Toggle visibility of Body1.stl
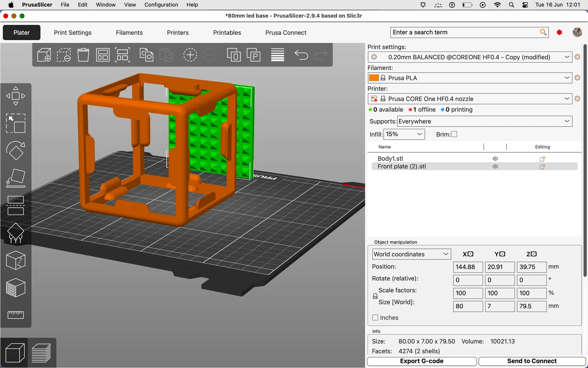This screenshot has width=588, height=368. click(495, 159)
